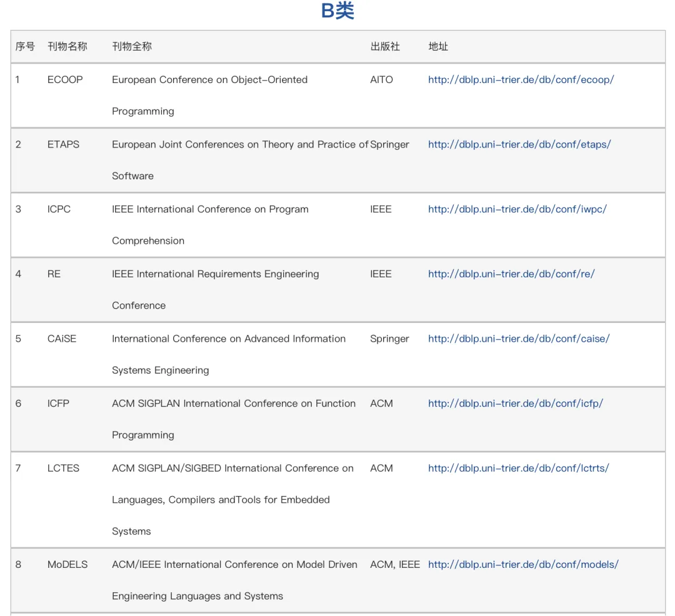675x616 pixels.
Task: Click 'European Conference on Object-Oriented' text
Action: point(209,79)
